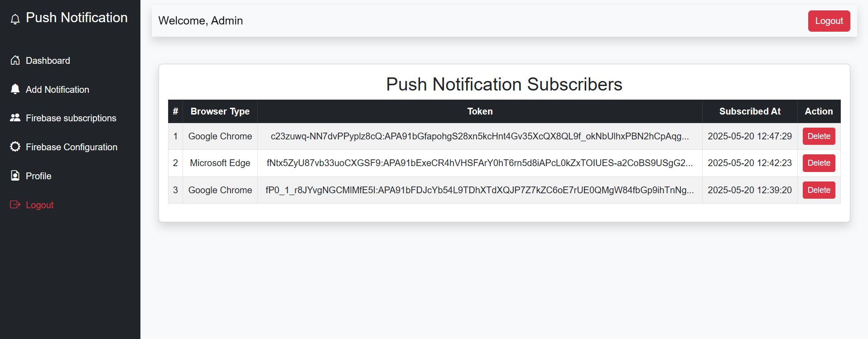Delete the Microsoft Edge subscriber
The height and width of the screenshot is (339, 868).
click(x=819, y=163)
